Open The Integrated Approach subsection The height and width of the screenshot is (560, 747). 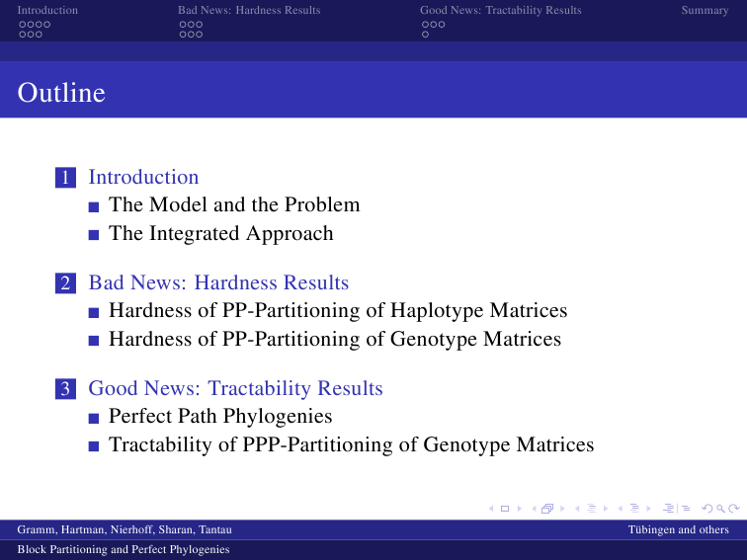pos(221,233)
